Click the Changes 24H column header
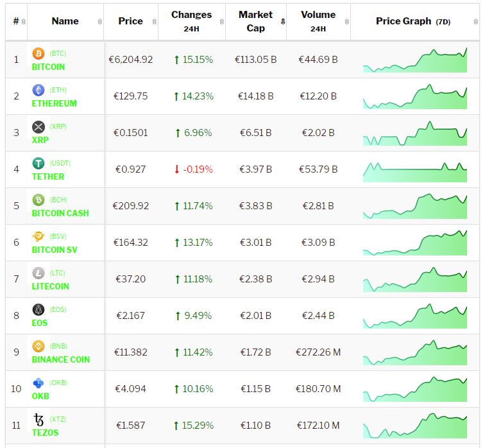485x448 pixels. point(191,21)
